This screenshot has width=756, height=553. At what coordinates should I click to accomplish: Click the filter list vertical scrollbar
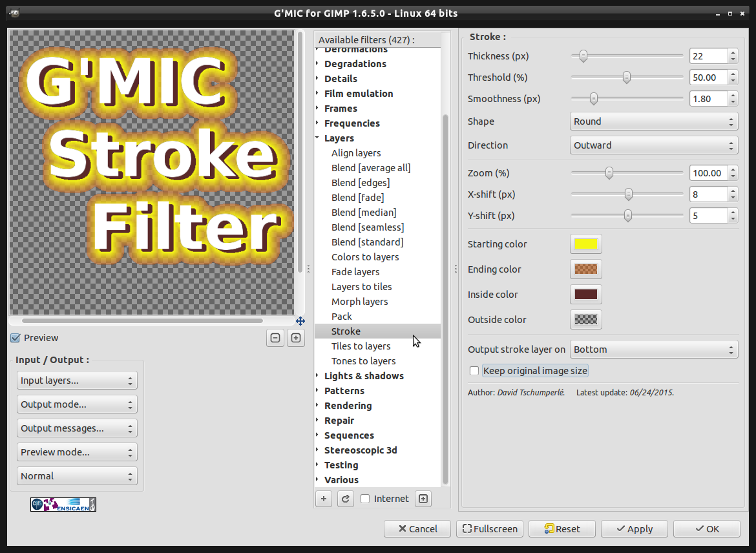click(x=445, y=299)
